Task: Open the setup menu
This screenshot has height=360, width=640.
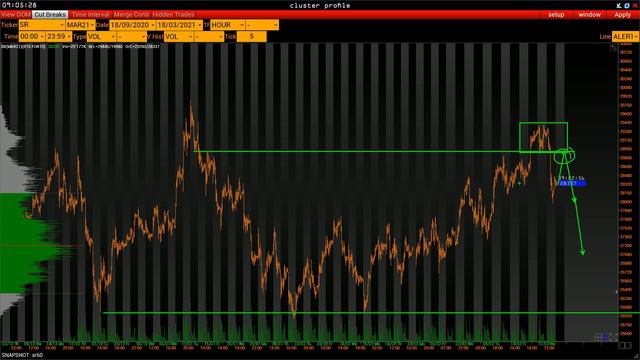Action: pyautogui.click(x=556, y=15)
